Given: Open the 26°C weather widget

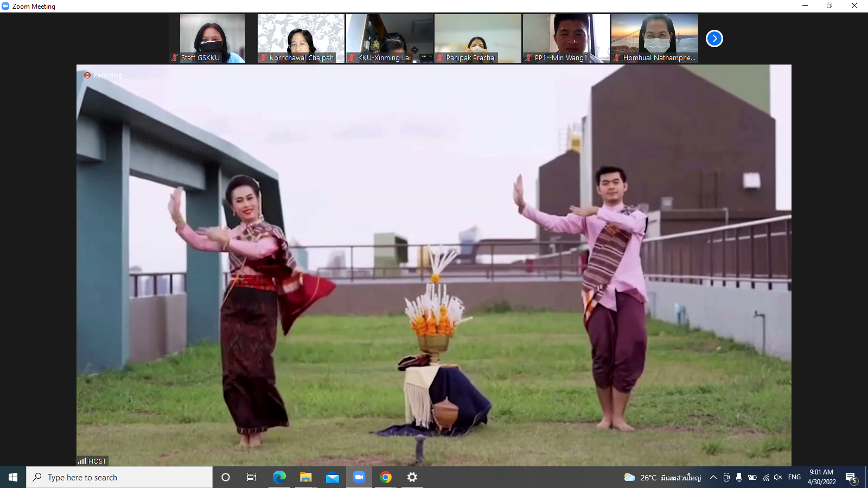Looking at the screenshot, I should pyautogui.click(x=662, y=477).
